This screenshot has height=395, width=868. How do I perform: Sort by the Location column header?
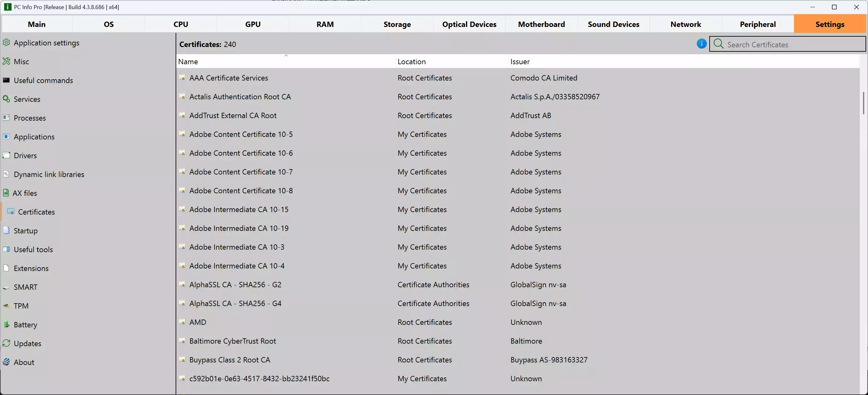[452, 61]
